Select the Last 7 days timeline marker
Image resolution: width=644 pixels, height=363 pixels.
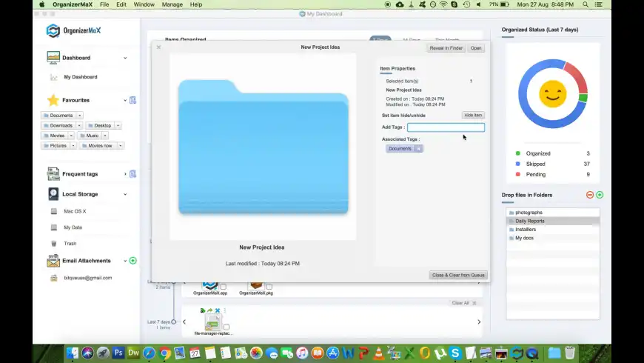coord(174,322)
